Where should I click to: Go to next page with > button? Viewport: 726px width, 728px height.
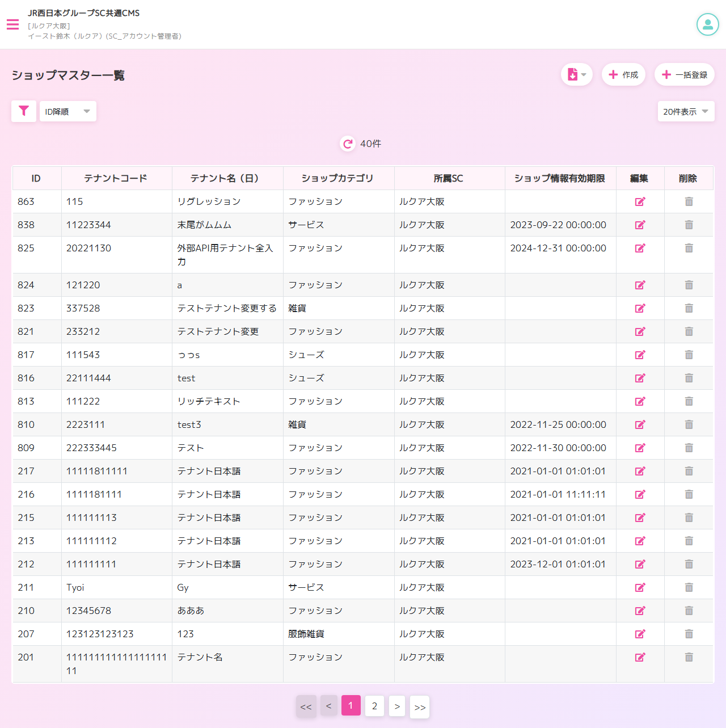click(x=397, y=706)
